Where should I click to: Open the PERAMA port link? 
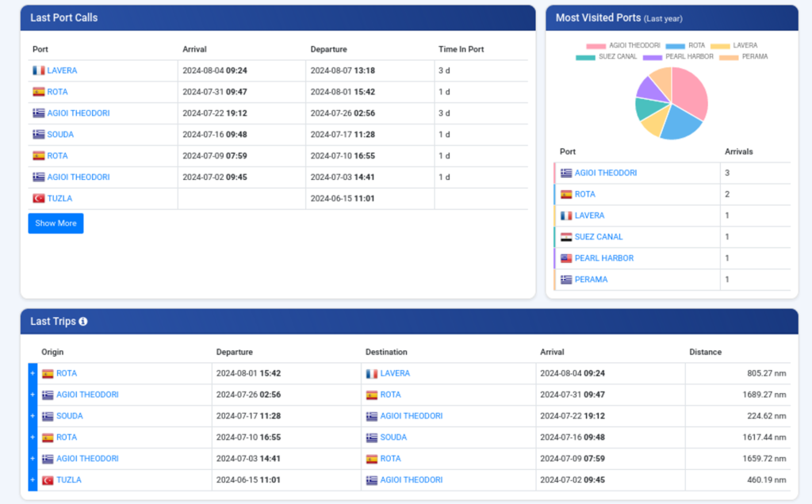click(x=589, y=280)
